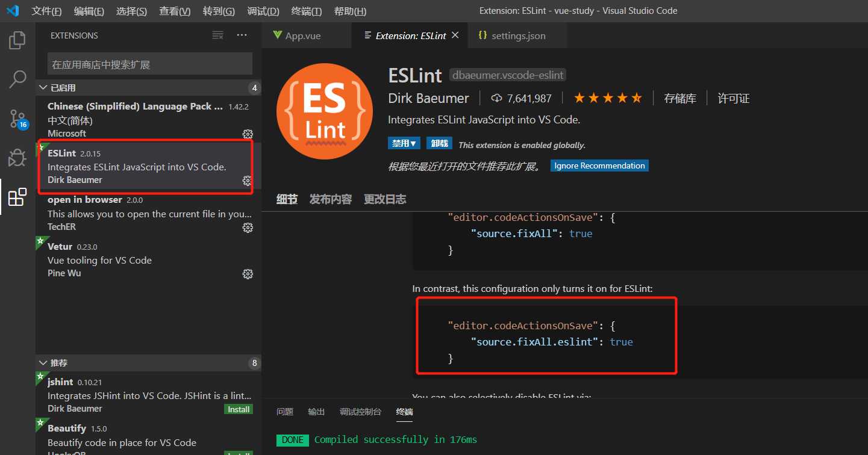Open the 查看(V) menu
This screenshot has height=455, width=868.
coord(175,11)
